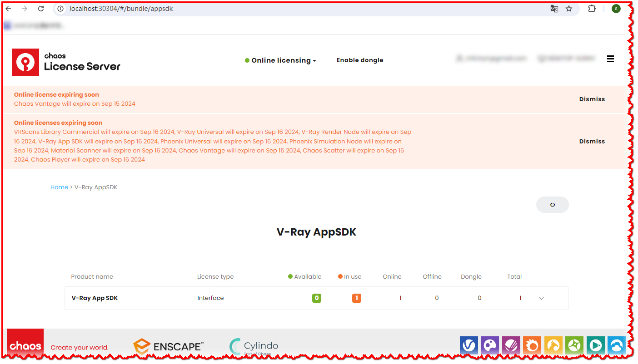Click the In use column header
Screen dimensions: 638x364
click(x=350, y=277)
